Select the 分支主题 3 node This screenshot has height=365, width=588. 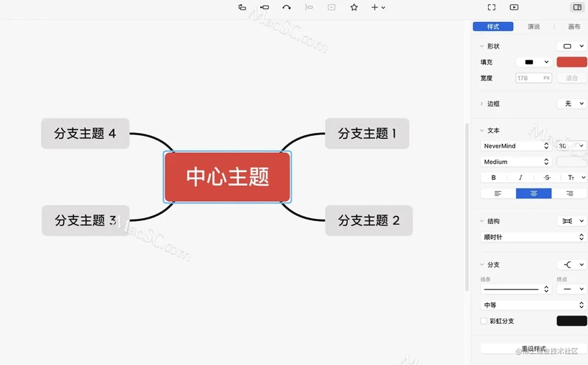pos(85,220)
